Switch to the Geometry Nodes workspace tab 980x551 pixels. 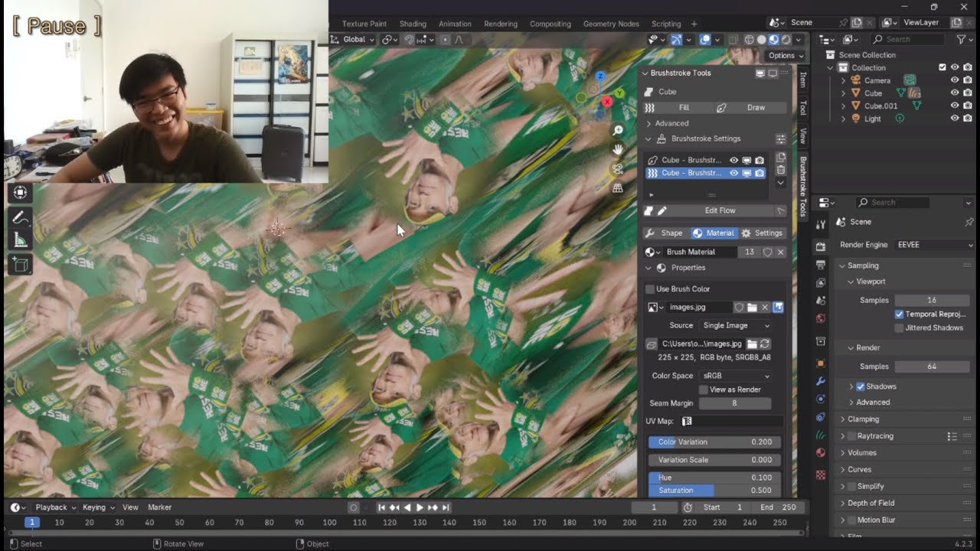click(x=610, y=24)
